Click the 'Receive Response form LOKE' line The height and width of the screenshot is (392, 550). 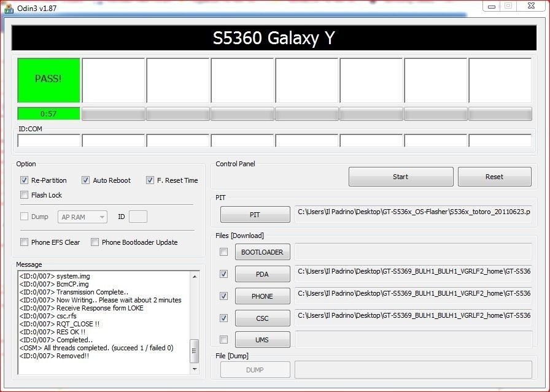point(82,308)
